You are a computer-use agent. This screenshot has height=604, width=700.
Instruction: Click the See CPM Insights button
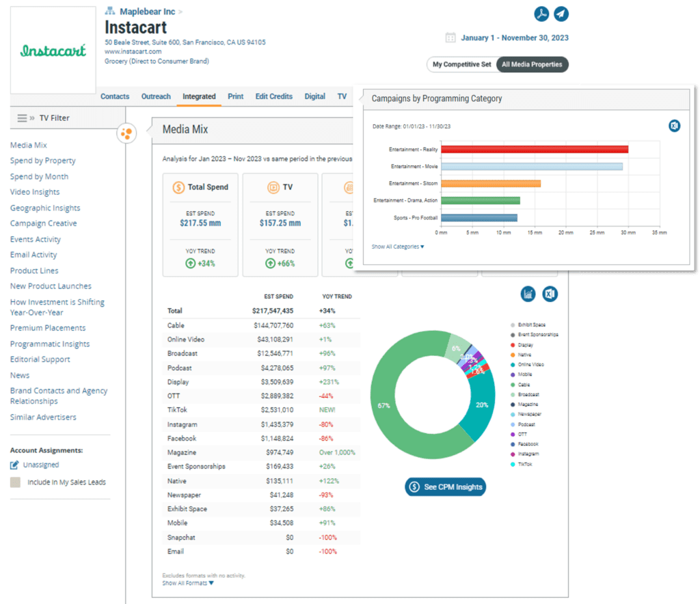click(x=446, y=486)
